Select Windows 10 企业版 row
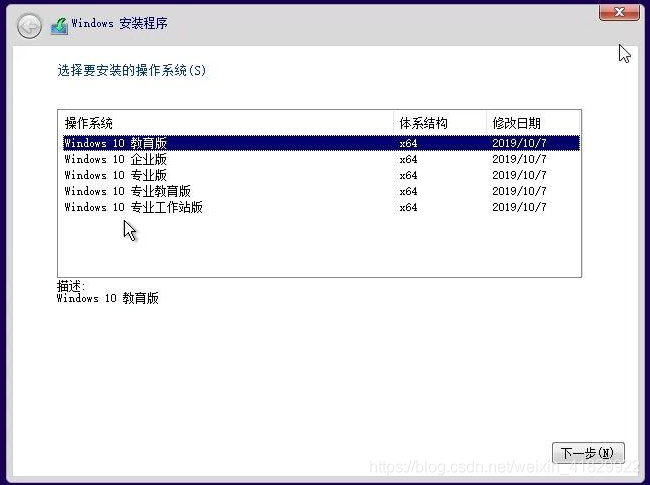Viewport: 650px width, 485px height. click(321, 159)
